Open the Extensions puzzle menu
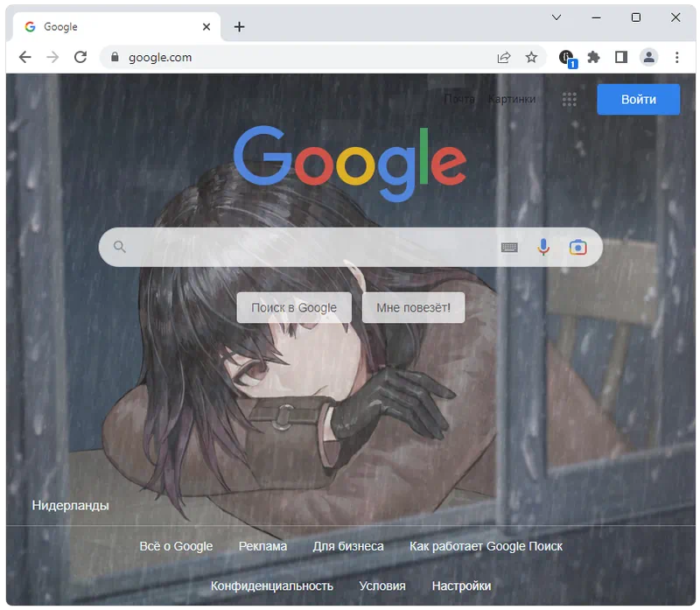This screenshot has width=700, height=610. click(593, 57)
